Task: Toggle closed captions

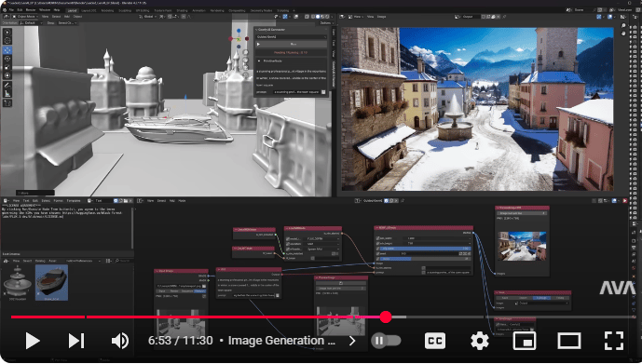Action: click(435, 341)
